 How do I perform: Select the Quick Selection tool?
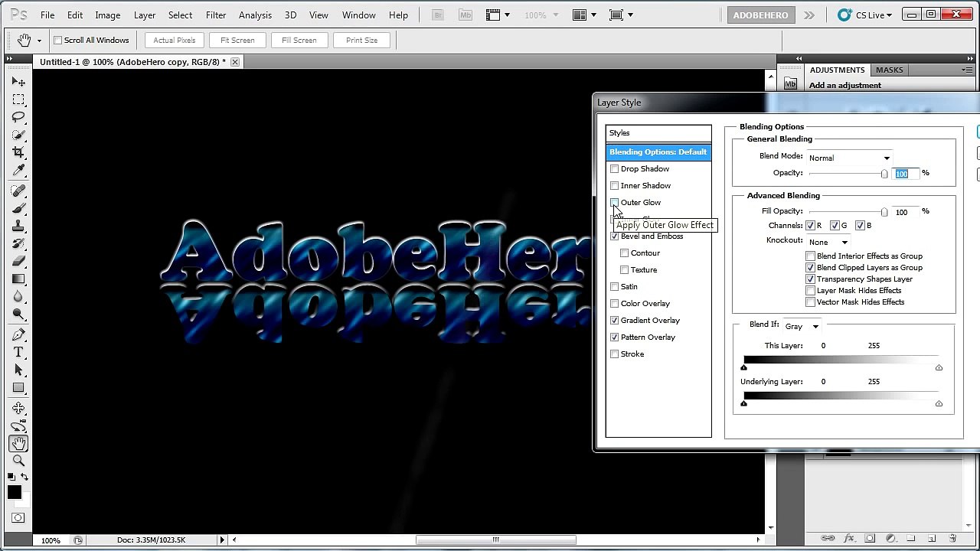18,135
